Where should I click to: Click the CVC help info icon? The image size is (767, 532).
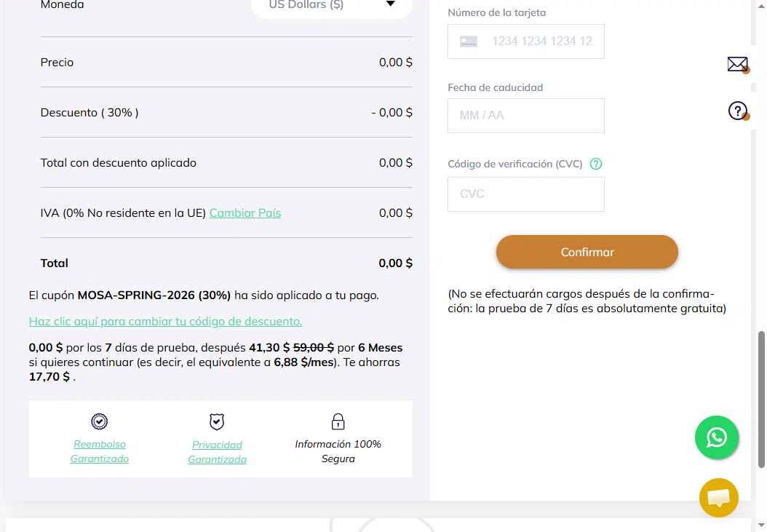click(x=595, y=164)
